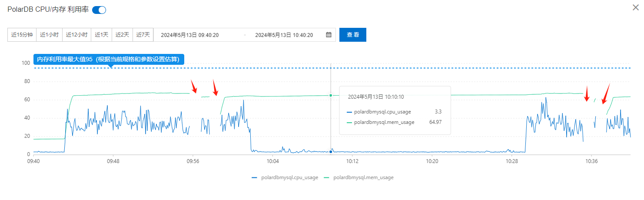Viewport: 644px width, 200px height.
Task: Click the tooltip value 64.97
Action: (x=435, y=122)
